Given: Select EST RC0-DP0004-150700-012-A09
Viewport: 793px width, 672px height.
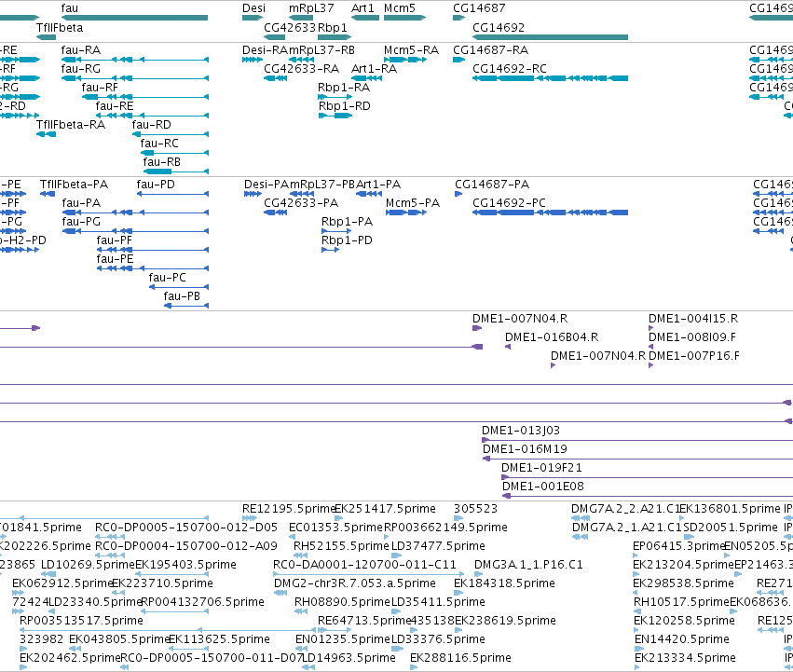Looking at the screenshot, I should click(x=110, y=555).
